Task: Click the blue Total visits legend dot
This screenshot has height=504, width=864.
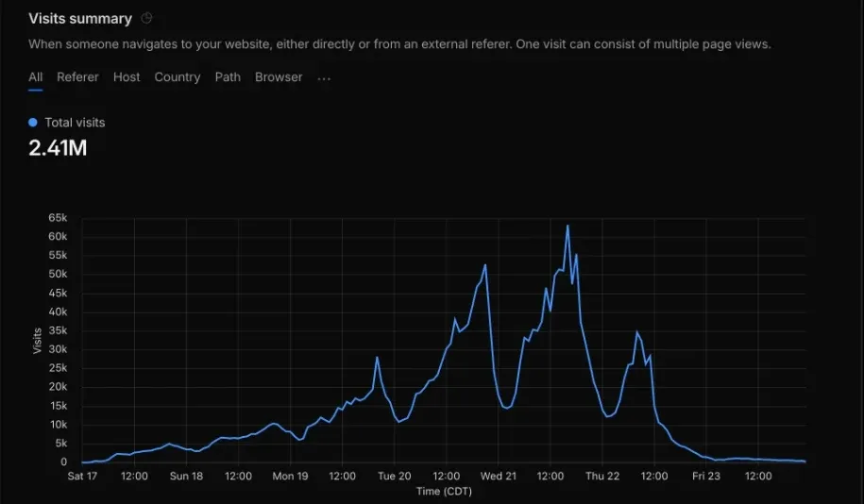Action: [x=33, y=123]
